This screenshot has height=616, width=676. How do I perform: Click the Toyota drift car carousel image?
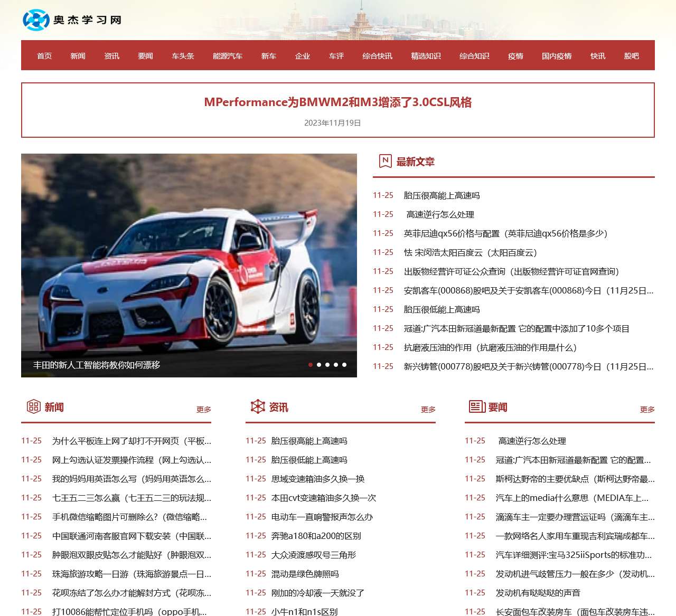click(x=189, y=265)
